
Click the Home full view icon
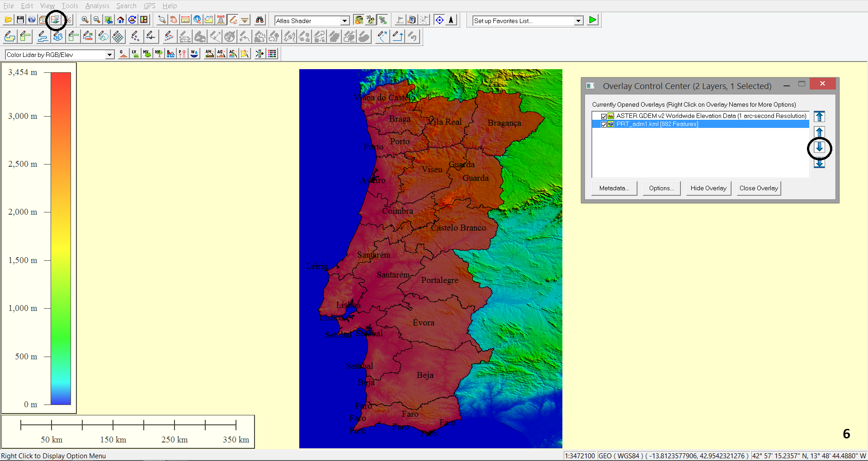click(x=120, y=20)
